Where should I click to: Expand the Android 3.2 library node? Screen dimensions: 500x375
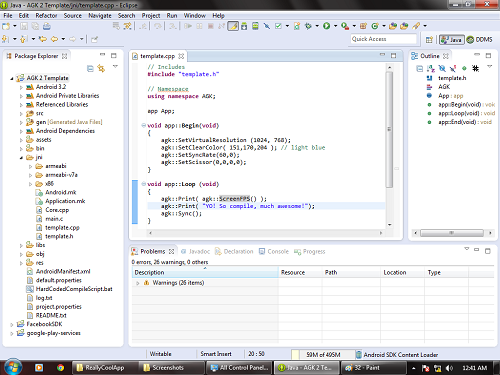(x=21, y=87)
